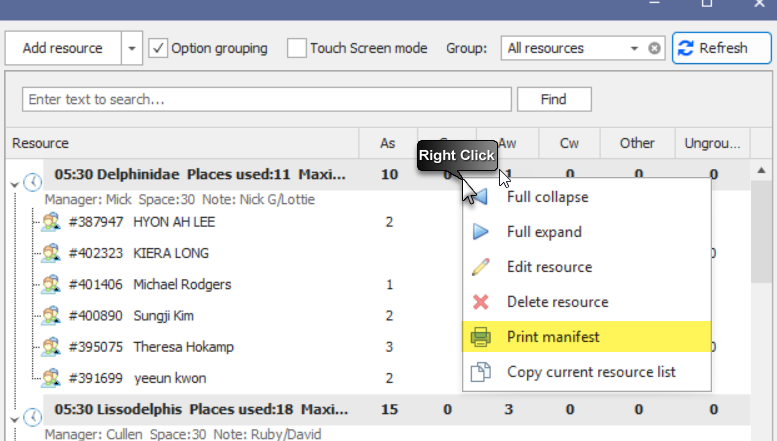Click the As value 3 for Theresa Hokamp
The image size is (777, 441).
[x=389, y=347]
